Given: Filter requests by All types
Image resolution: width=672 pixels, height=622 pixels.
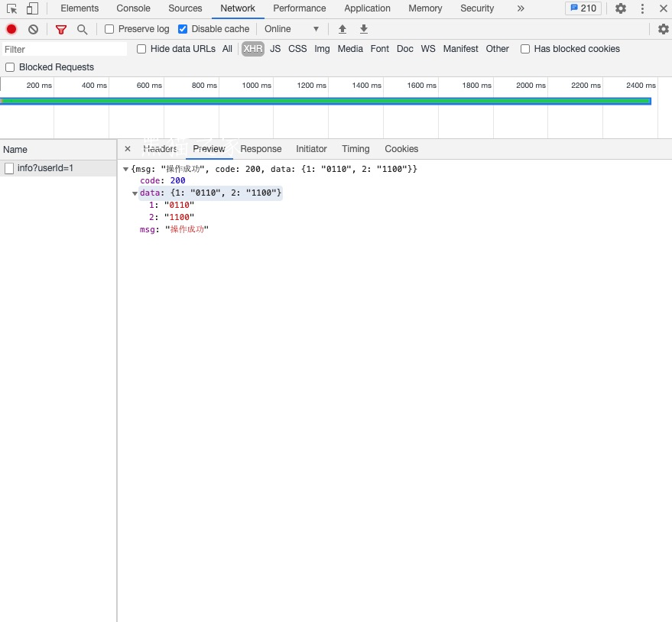Looking at the screenshot, I should click(227, 49).
